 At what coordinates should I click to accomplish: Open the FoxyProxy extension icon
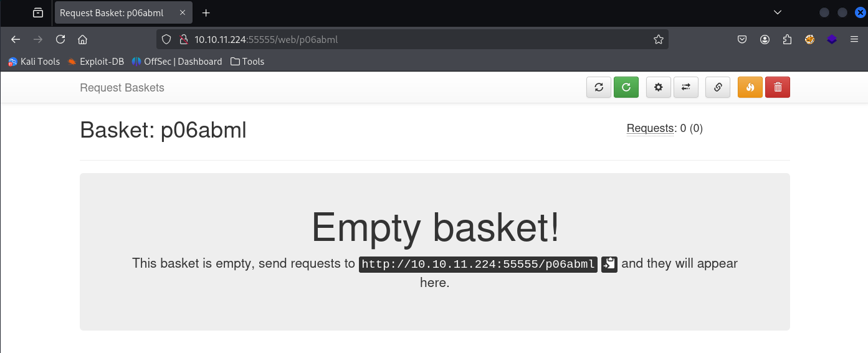(x=809, y=39)
